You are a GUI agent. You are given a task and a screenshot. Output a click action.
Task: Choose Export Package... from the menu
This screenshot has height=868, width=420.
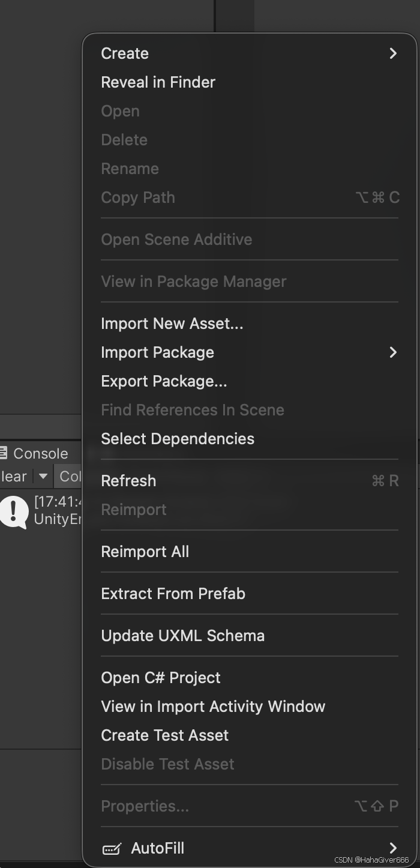[164, 381]
